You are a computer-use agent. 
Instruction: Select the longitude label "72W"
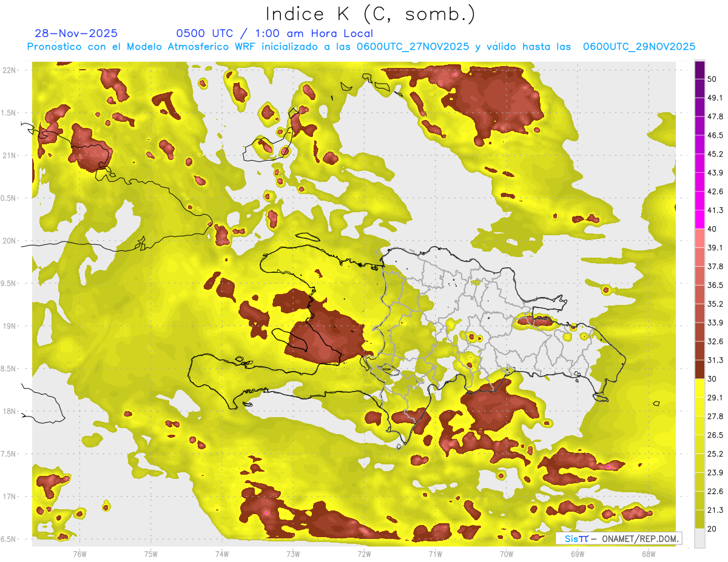pyautogui.click(x=364, y=554)
